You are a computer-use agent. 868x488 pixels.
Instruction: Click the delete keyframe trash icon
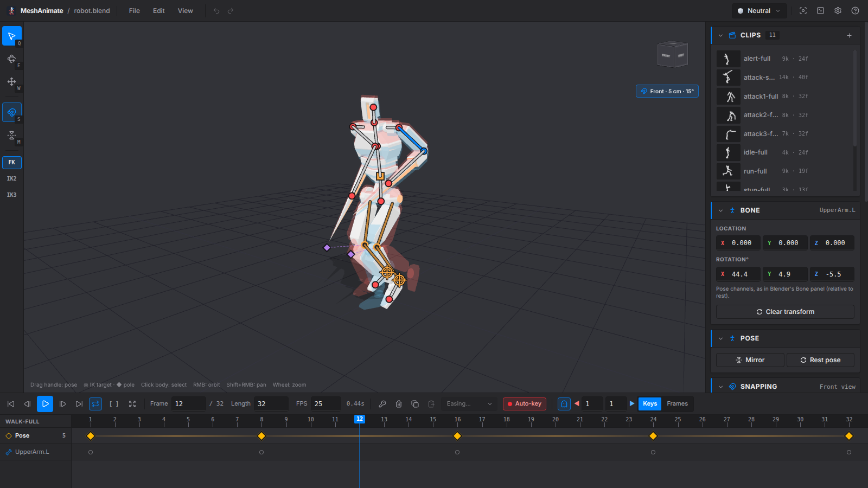point(399,404)
